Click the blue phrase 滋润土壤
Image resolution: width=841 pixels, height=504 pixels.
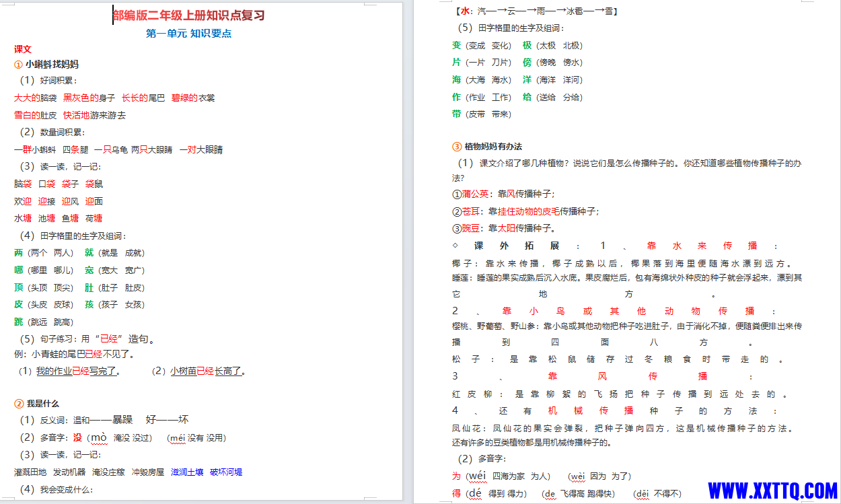[x=187, y=472]
